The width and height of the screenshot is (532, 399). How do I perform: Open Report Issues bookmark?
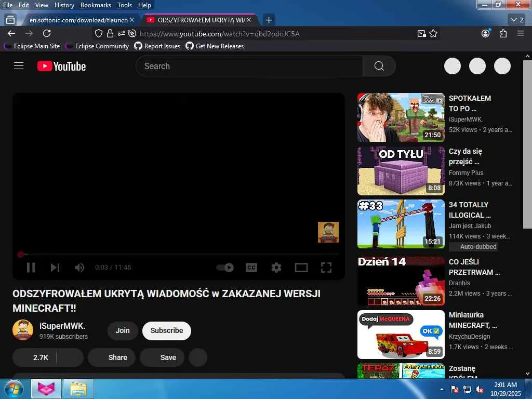(157, 46)
